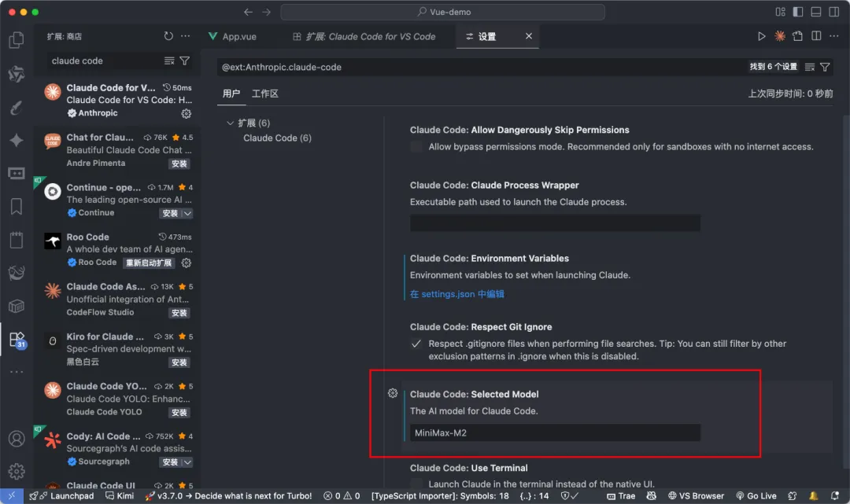850x504 pixels.
Task: Open the Accounts icon in activity bar
Action: (16, 439)
